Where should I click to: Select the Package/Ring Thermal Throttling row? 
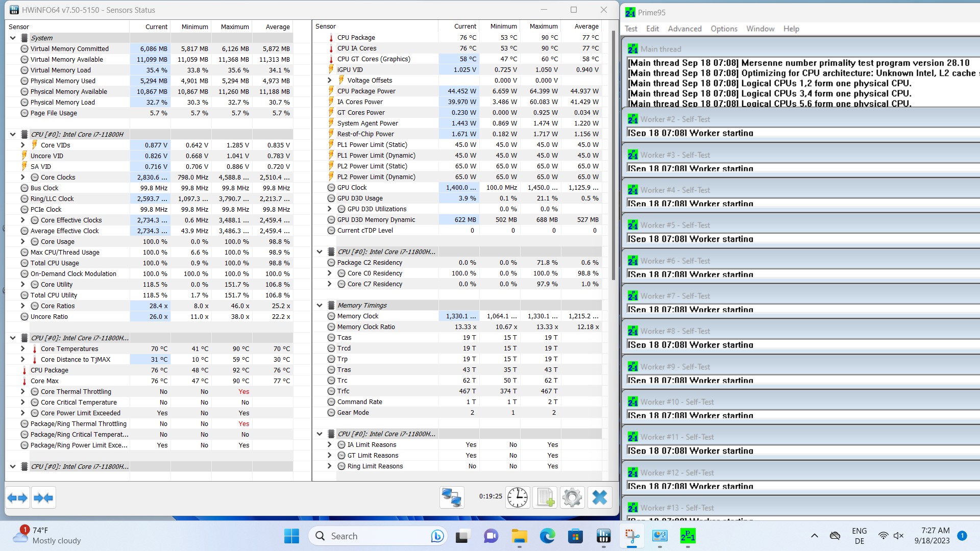150,423
